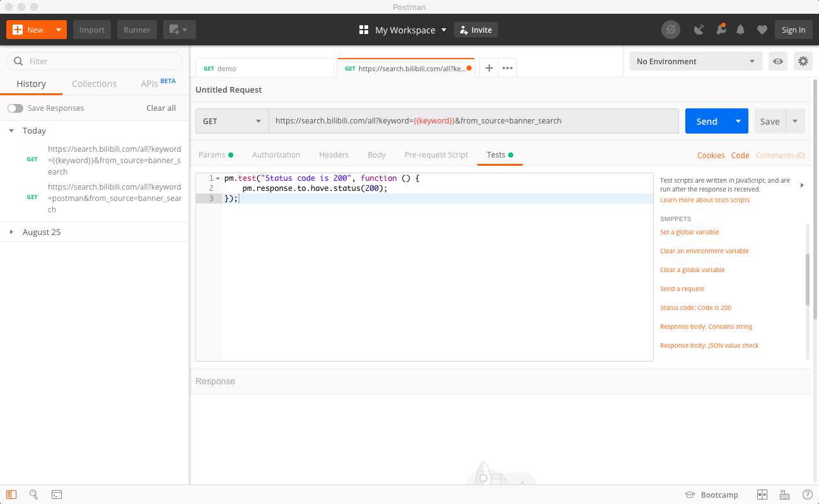Open the Body tab

pyautogui.click(x=376, y=154)
